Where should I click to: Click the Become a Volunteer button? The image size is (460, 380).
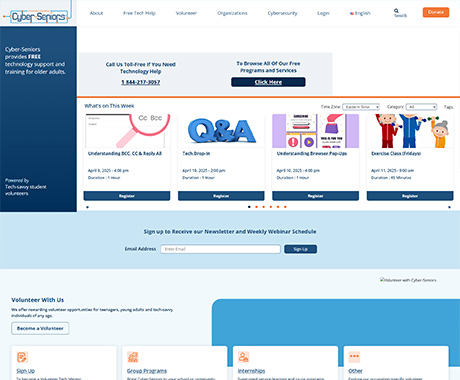[x=40, y=328]
